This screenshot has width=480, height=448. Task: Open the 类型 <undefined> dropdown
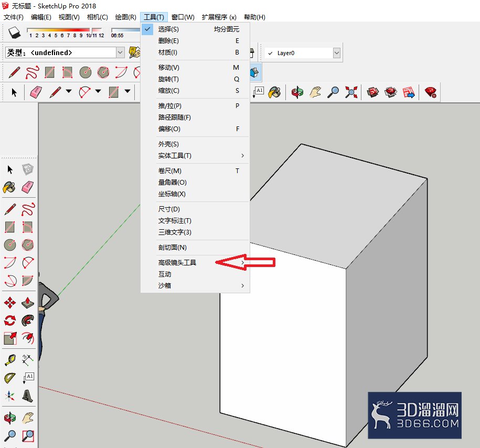click(x=120, y=52)
